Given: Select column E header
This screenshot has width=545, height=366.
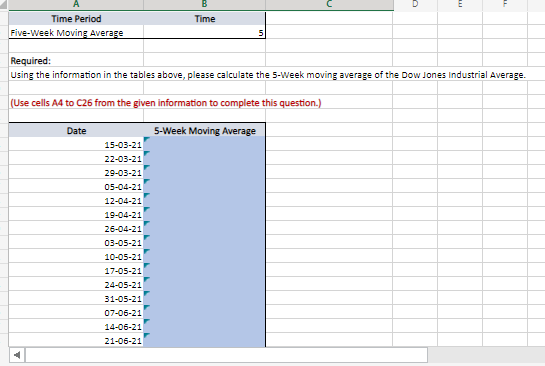Looking at the screenshot, I should [x=460, y=5].
